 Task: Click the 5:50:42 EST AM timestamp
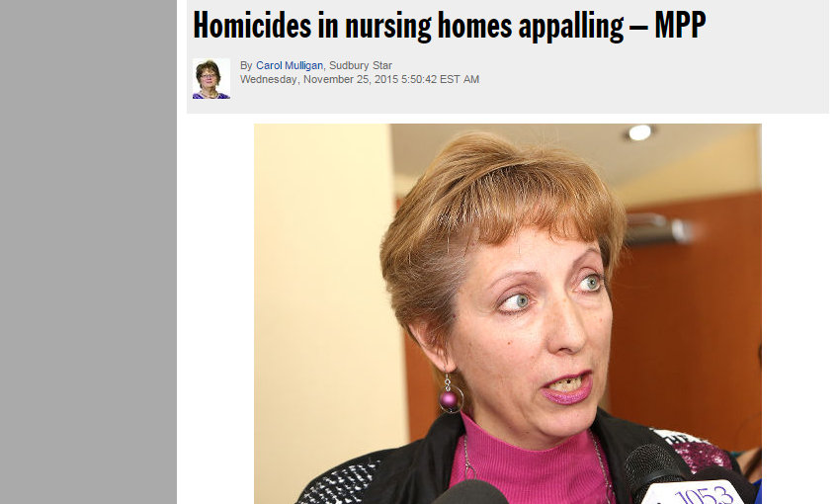441,79
